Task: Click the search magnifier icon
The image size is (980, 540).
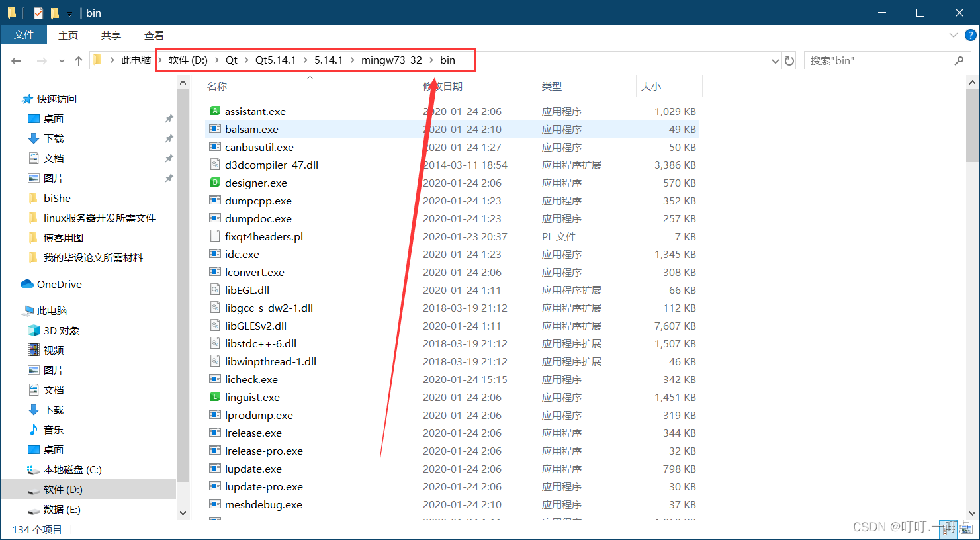Action: 959,60
